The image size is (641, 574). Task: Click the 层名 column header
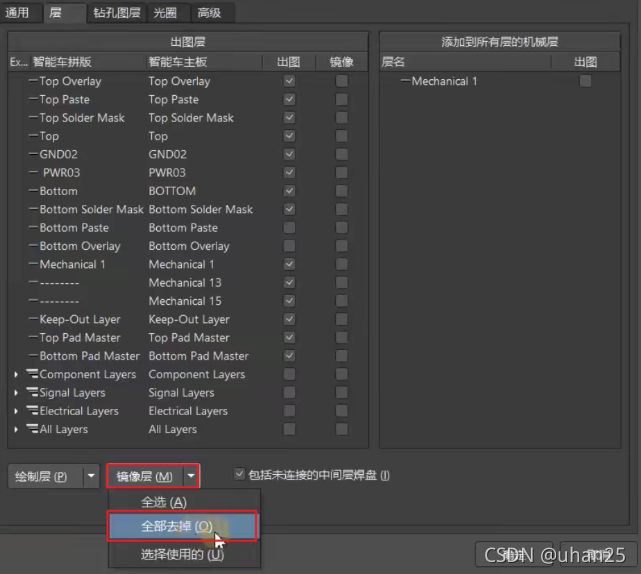[466, 62]
